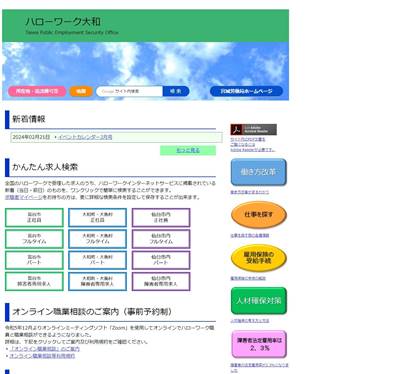The width and height of the screenshot is (400, 374).
Task: Open the 宮城労働局ホームページ button
Action: click(246, 91)
